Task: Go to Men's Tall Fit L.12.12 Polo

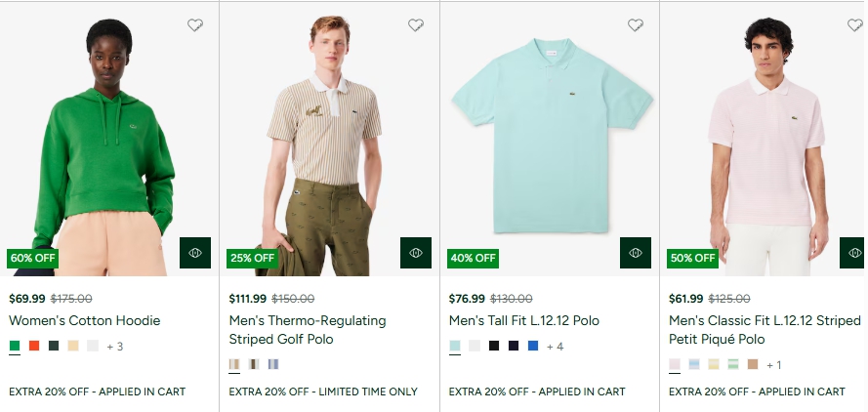Action: 523,320
